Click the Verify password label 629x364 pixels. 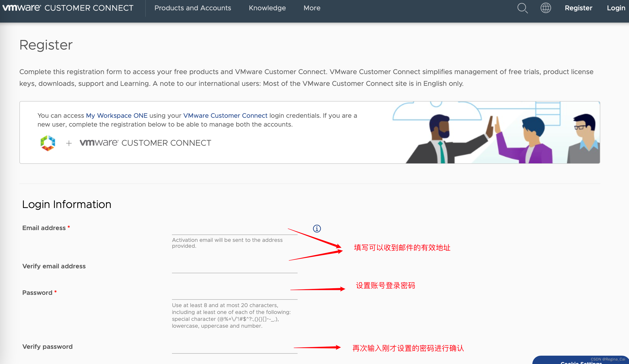pos(47,347)
